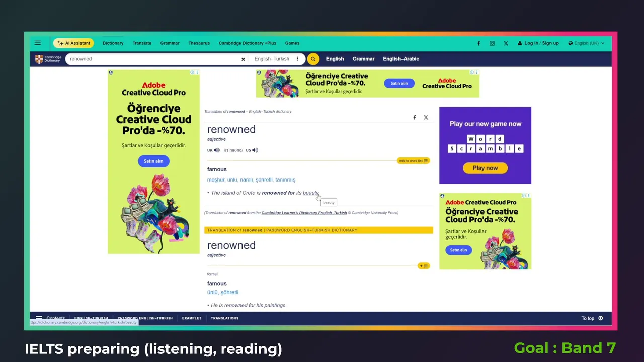Click Add to word list button

pyautogui.click(x=414, y=161)
